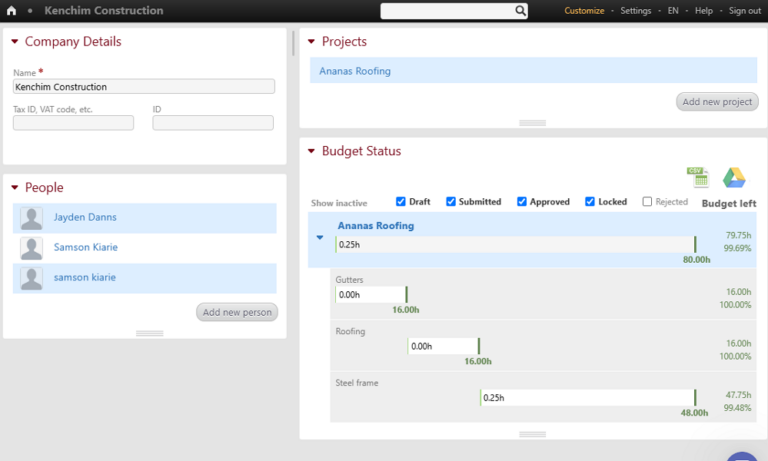768x461 pixels.
Task: Uncheck the Draft checkbox
Action: (x=401, y=202)
